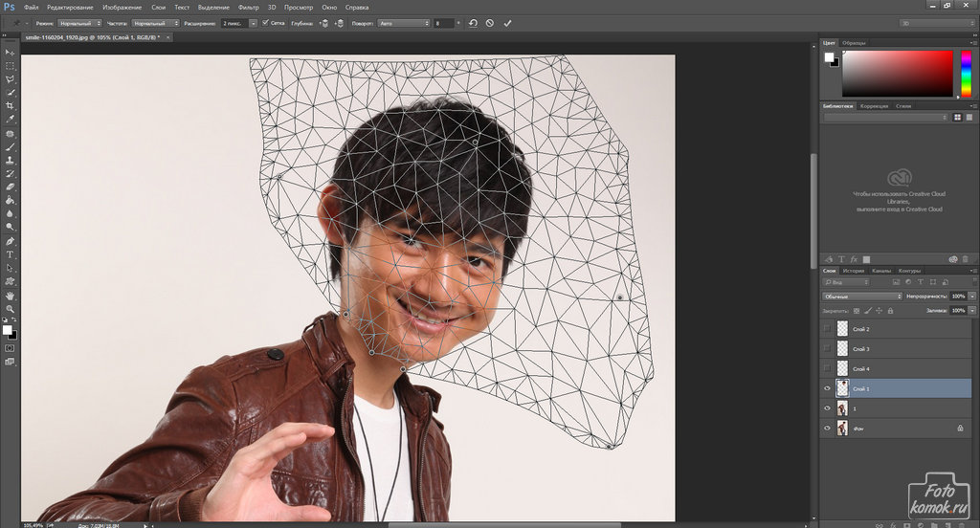Select the Type (T) tool

10,255
